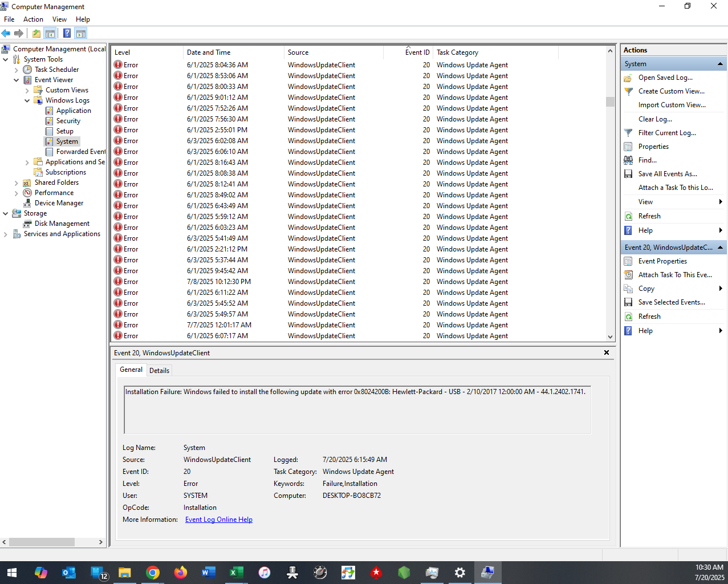Screen dimensions: 728x584
Task: Select the Security log in the tree
Action: tap(68, 121)
